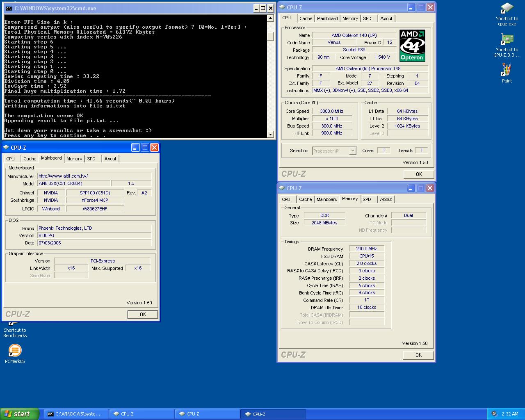Open the Windows Start menu
The width and height of the screenshot is (525, 420).
click(20, 414)
